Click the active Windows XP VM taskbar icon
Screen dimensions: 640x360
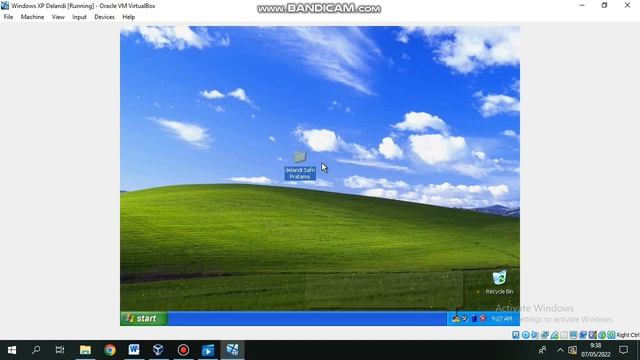coord(232,350)
